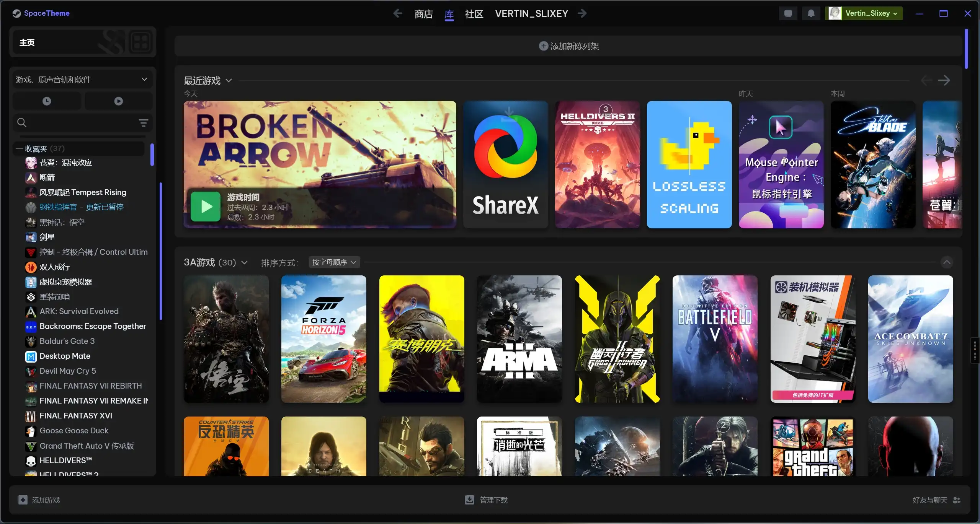980x524 pixels.
Task: Switch to the 商店 store tab
Action: [x=423, y=14]
